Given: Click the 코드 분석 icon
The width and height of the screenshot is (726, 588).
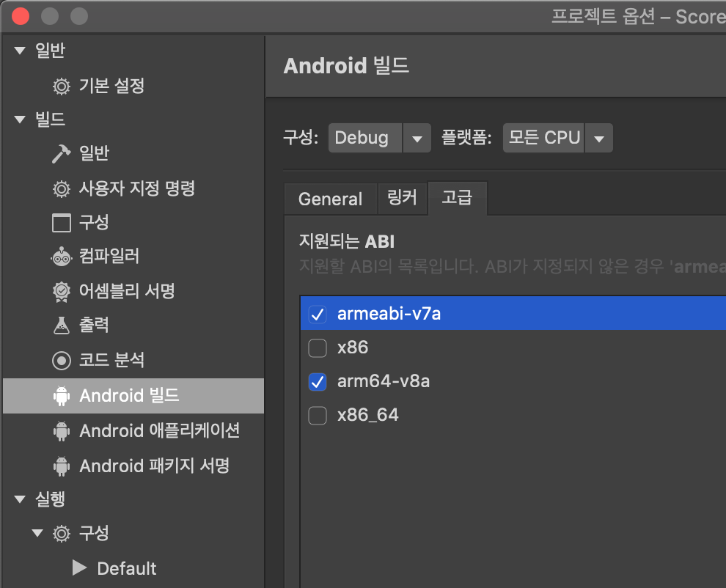Looking at the screenshot, I should 62,360.
